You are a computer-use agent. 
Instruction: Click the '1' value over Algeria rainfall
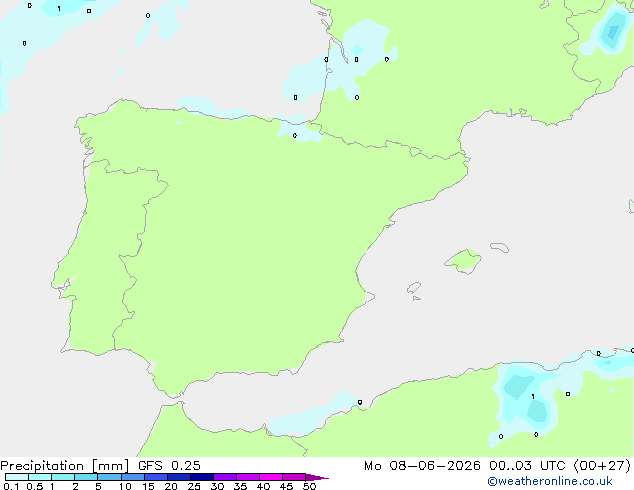coord(533,397)
